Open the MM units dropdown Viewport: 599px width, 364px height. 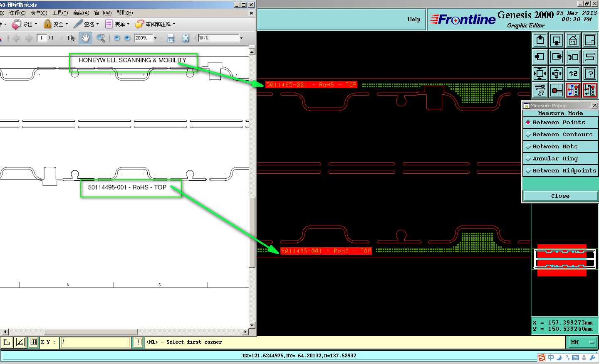[582, 342]
